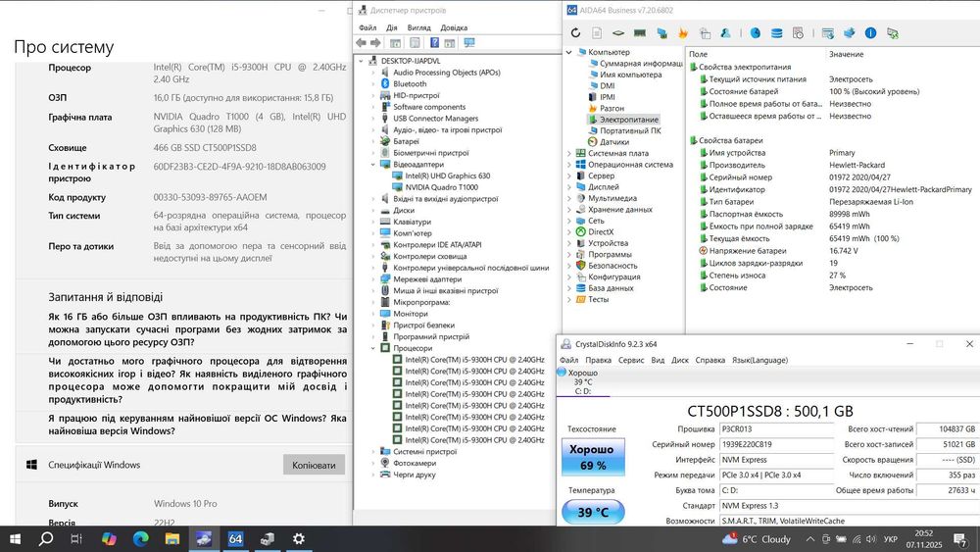Open taskbar search magnifier

[x=46, y=539]
